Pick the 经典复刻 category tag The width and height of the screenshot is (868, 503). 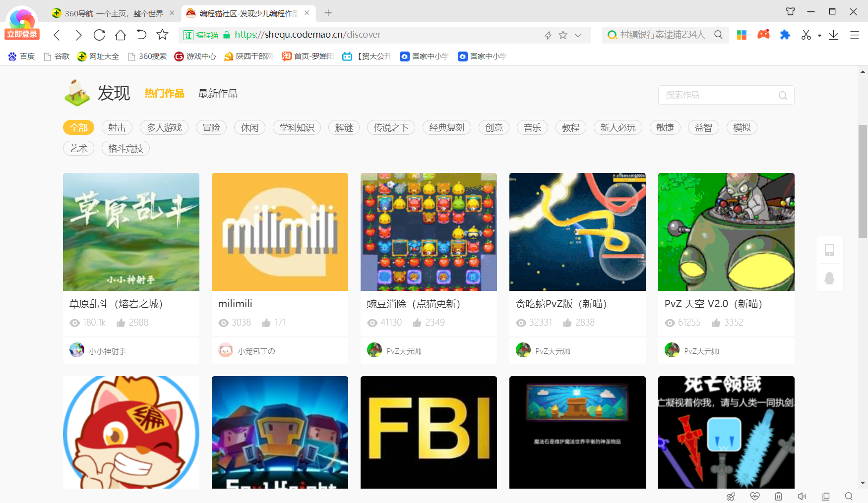point(446,128)
